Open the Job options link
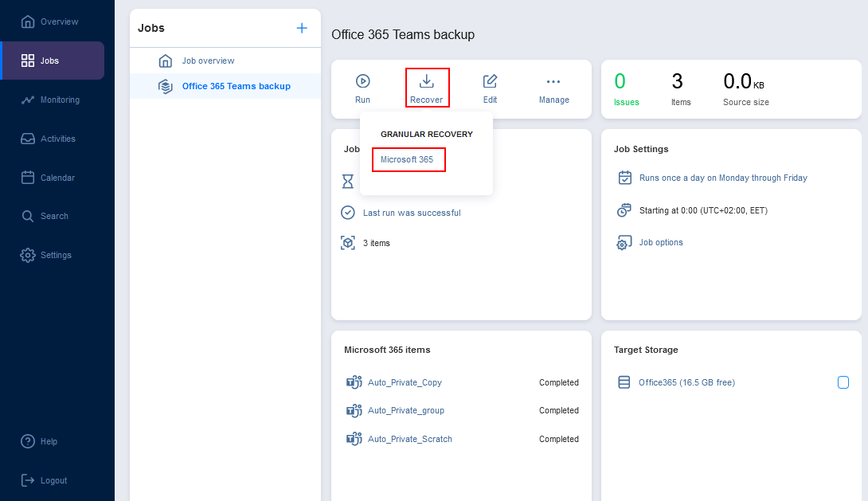The height and width of the screenshot is (501, 868). point(661,242)
